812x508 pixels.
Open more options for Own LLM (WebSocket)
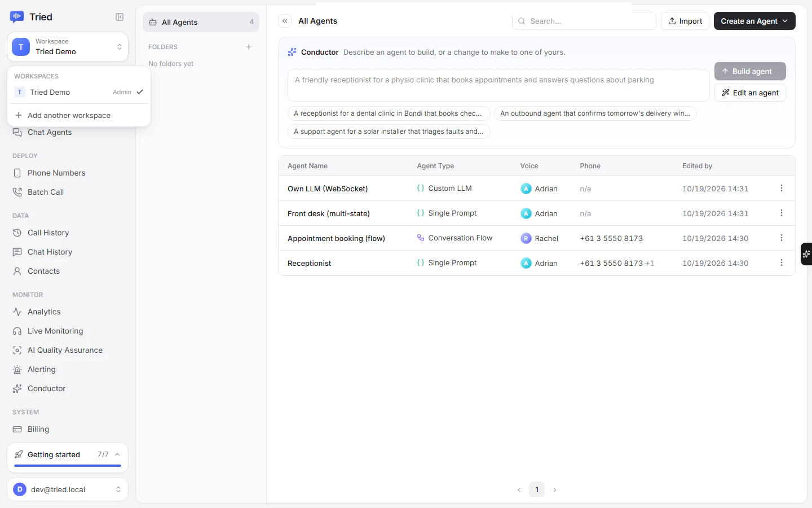782,188
